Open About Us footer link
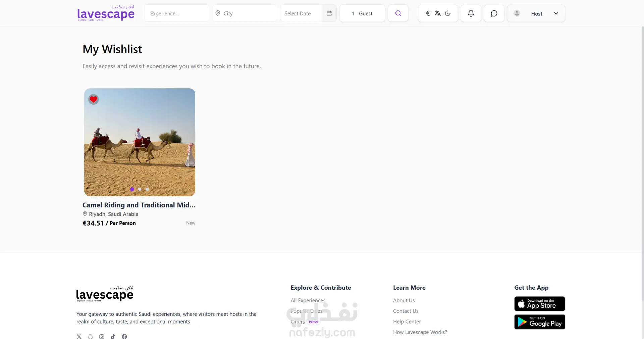This screenshot has width=644, height=339. 404,300
